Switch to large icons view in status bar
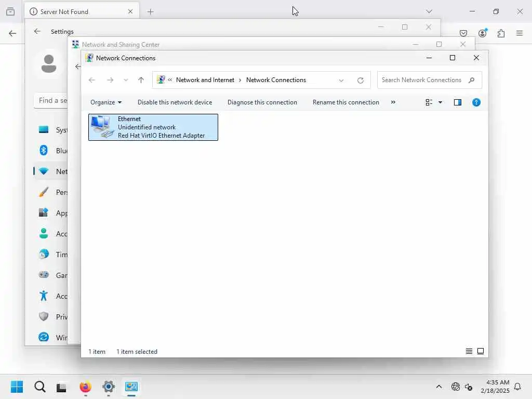The image size is (532, 399). [x=481, y=351]
